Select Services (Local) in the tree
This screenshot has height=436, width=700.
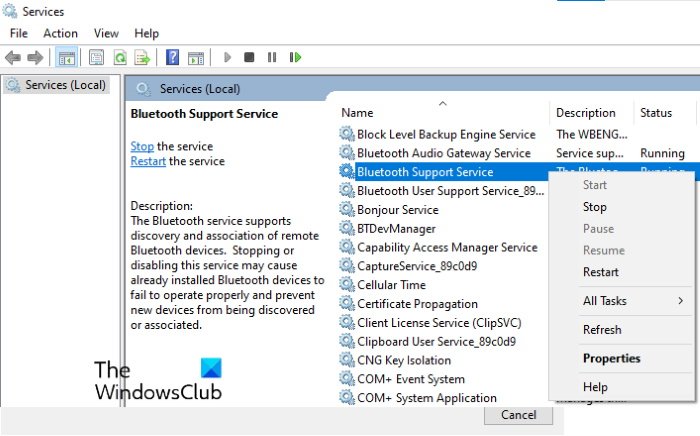(x=64, y=85)
